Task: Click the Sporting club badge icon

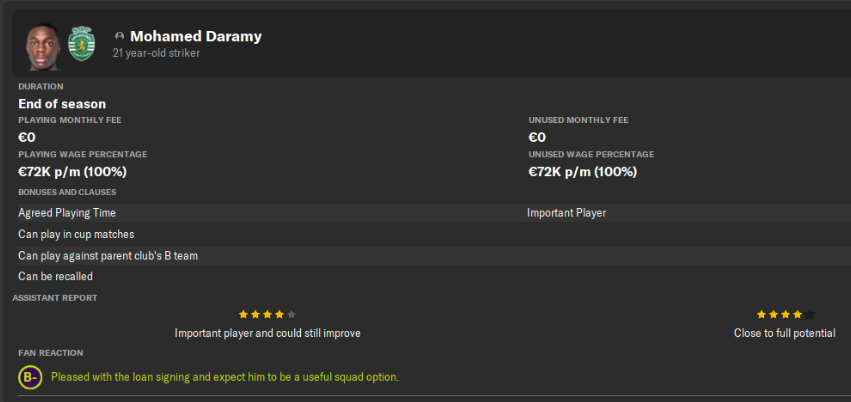Action: [81, 43]
